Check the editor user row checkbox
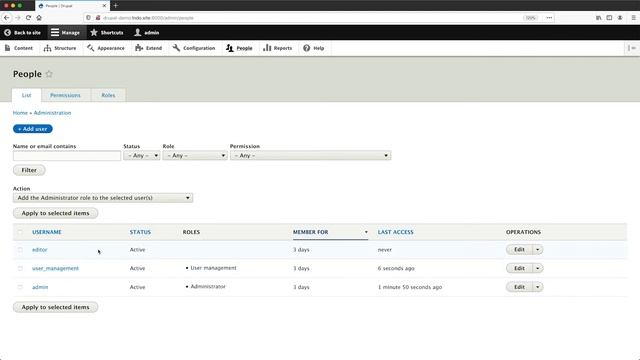Viewport: 640px width, 360px height. tap(20, 250)
